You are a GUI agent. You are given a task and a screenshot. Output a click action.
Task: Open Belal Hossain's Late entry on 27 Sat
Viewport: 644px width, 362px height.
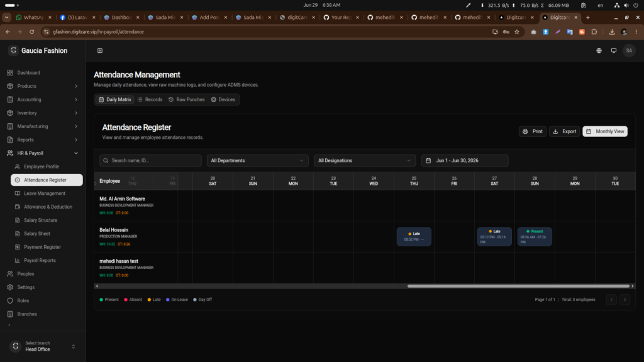(494, 236)
